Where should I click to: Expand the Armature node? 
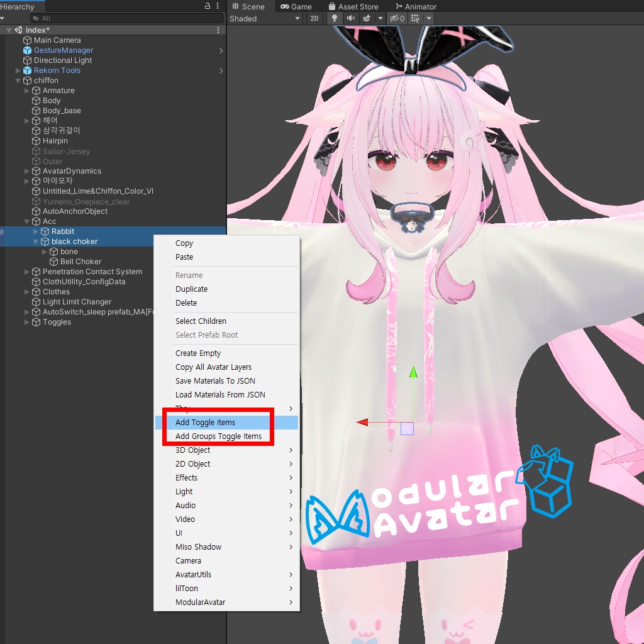tap(26, 91)
